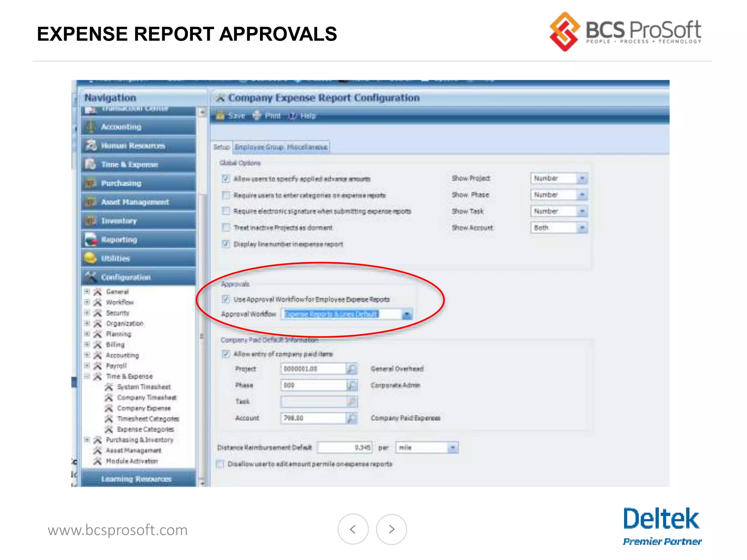
Task: Select System Timesheet configuration item
Action: (144, 387)
